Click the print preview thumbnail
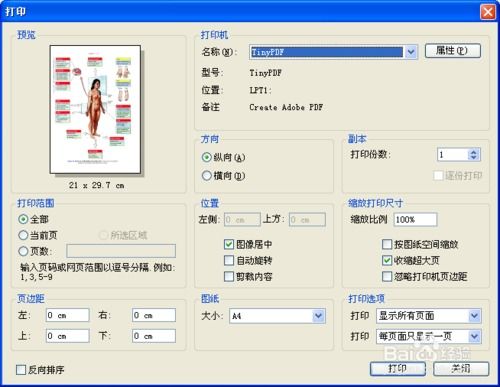Screen dimensions: 500x387 click(95, 109)
